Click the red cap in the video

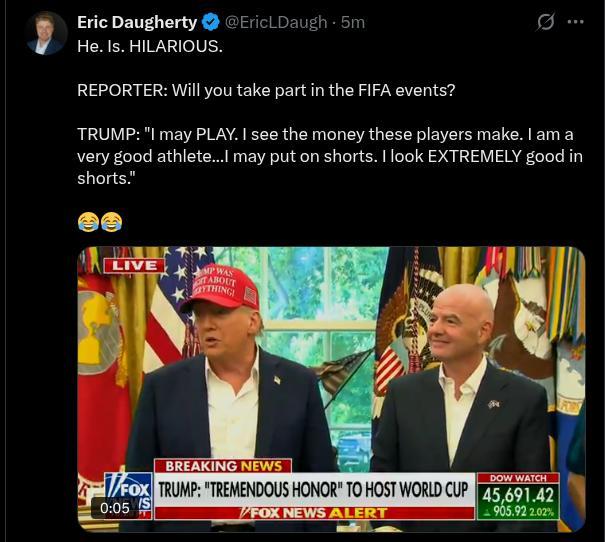pos(221,287)
